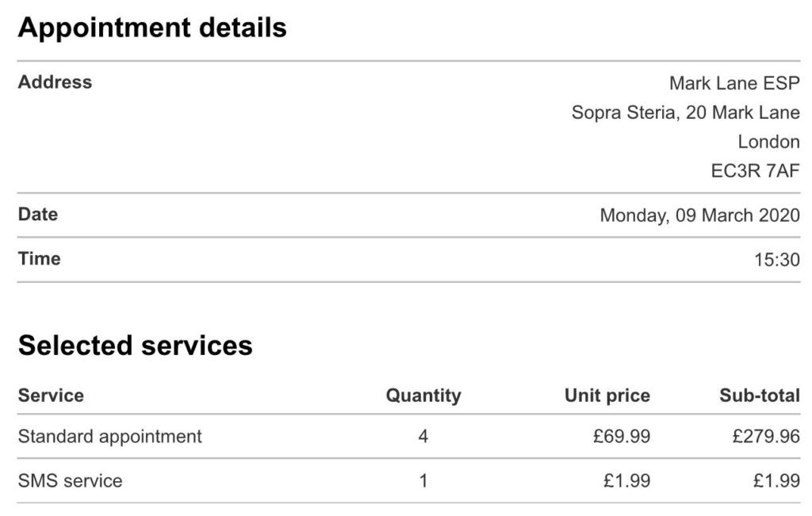Select the £279.96 sub-total value
Image resolution: width=812 pixels, height=516 pixels.
click(766, 436)
